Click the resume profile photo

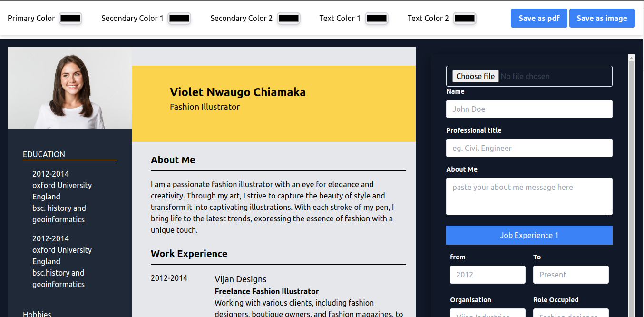click(x=69, y=88)
